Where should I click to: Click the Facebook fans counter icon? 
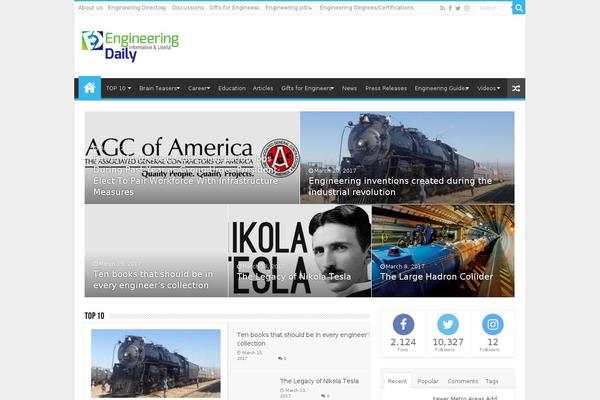(403, 324)
